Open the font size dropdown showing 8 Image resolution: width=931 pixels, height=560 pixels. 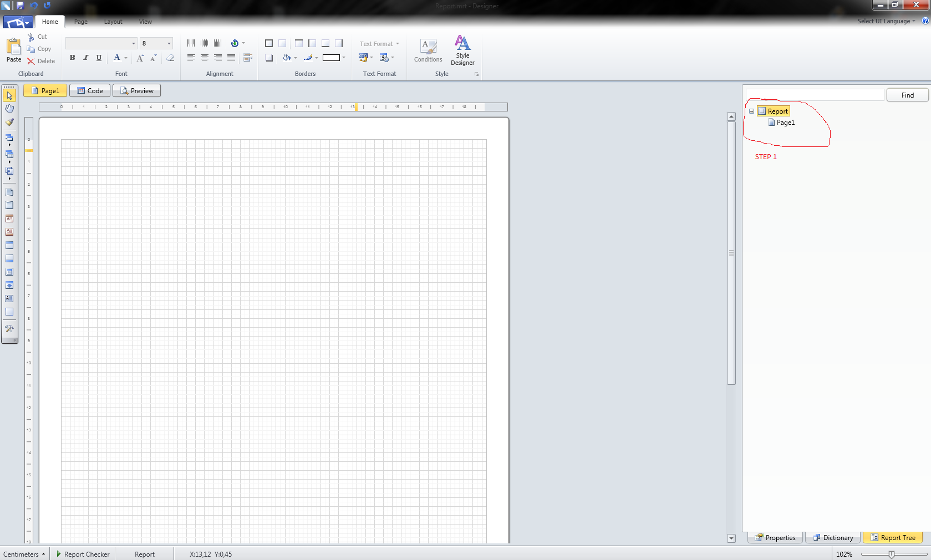coord(156,43)
